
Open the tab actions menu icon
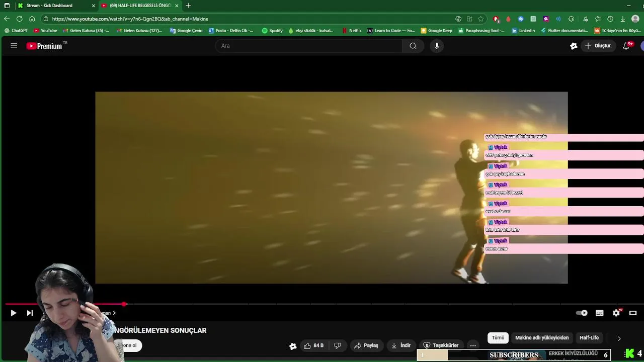coord(7,6)
